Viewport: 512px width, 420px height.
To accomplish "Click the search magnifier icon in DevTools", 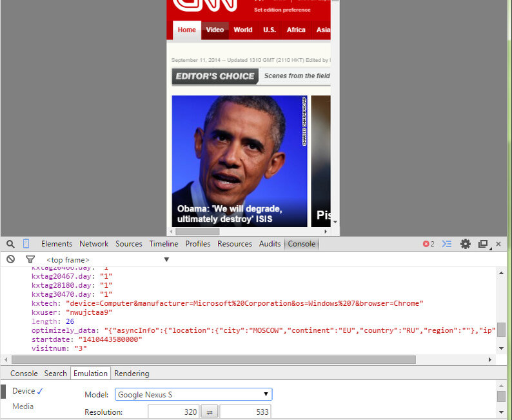I will click(10, 244).
